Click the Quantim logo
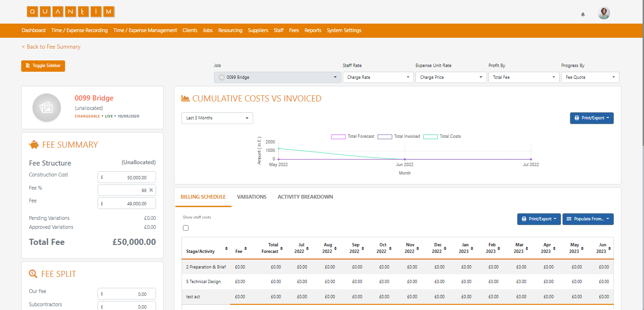The width and height of the screenshot is (644, 310). tap(69, 11)
